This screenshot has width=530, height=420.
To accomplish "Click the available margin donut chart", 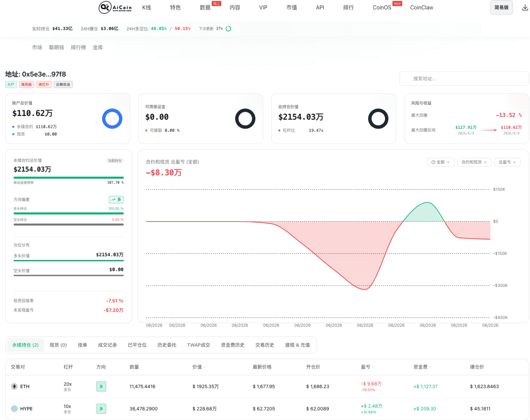I will pyautogui.click(x=245, y=119).
